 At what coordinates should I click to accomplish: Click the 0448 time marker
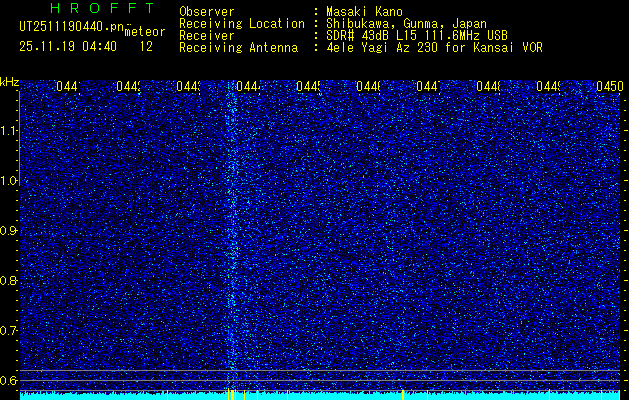point(488,86)
